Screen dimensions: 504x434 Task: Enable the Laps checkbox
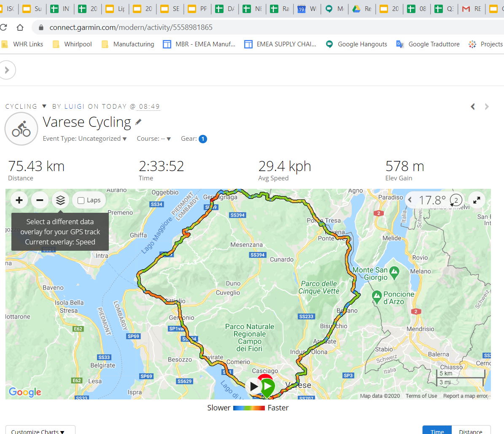click(81, 201)
